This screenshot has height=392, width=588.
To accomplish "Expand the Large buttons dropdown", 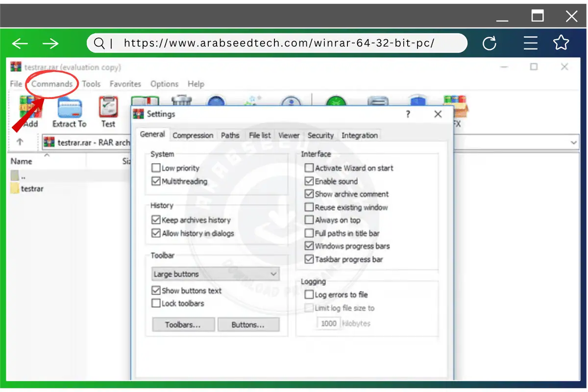I will (x=273, y=274).
